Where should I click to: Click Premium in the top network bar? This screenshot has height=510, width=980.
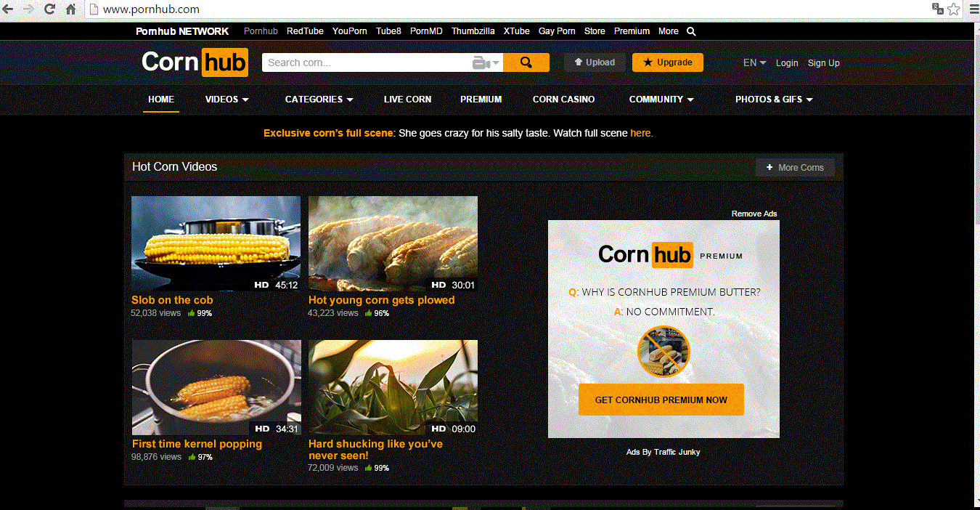coord(632,31)
